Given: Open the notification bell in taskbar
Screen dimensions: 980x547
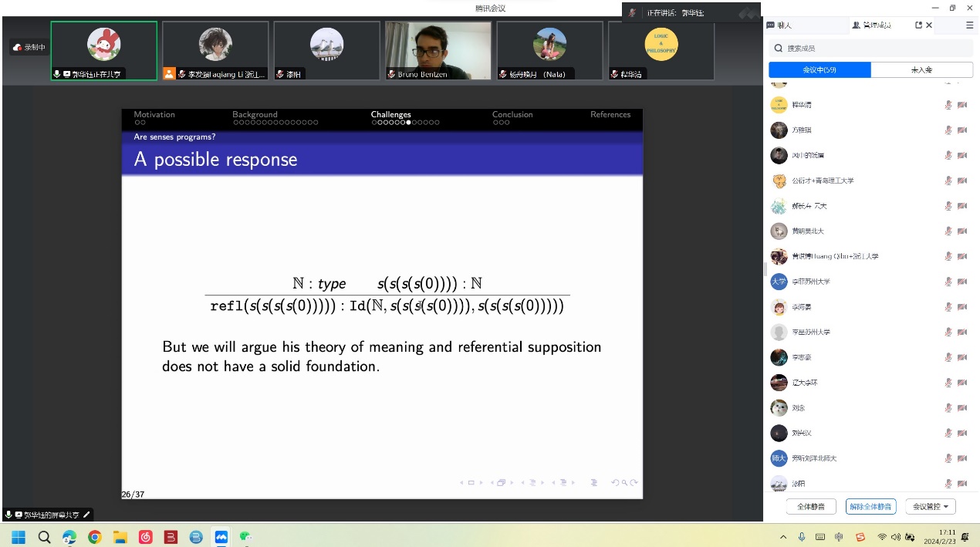Looking at the screenshot, I should (x=966, y=537).
